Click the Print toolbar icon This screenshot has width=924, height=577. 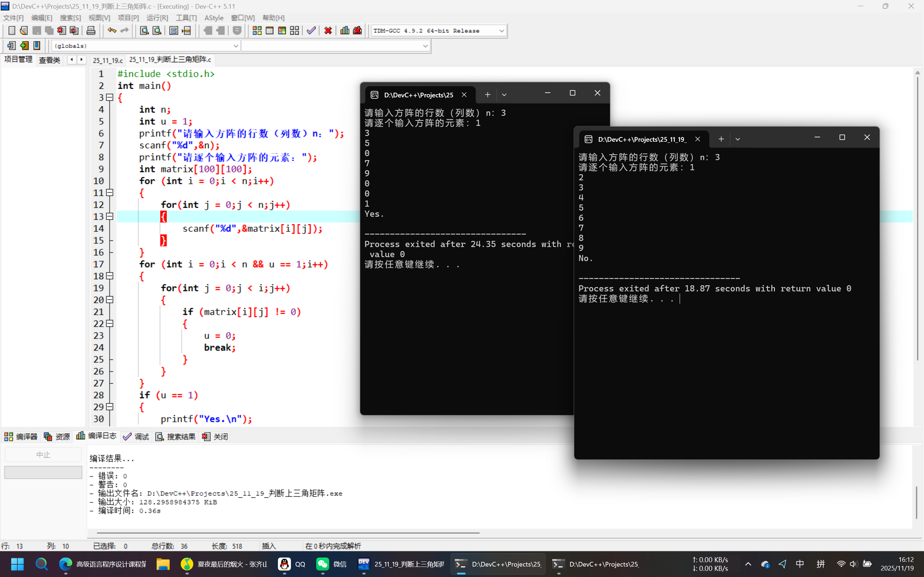pyautogui.click(x=91, y=31)
